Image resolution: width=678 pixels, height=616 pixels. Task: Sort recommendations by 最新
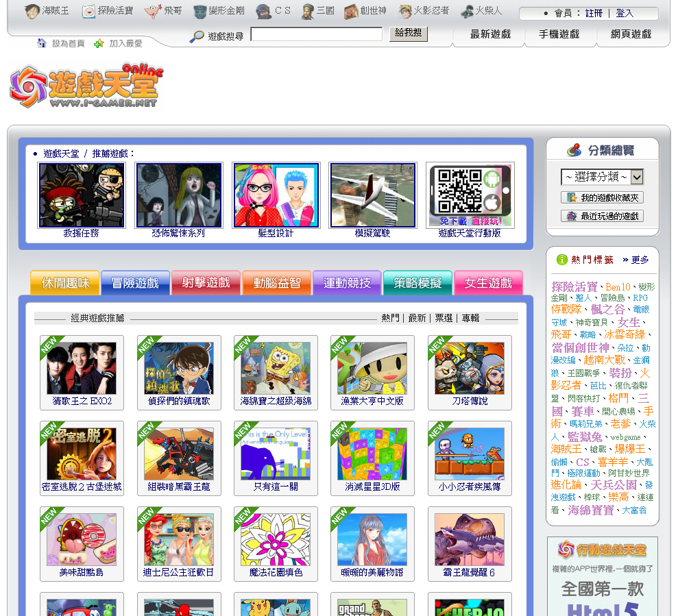click(x=417, y=318)
